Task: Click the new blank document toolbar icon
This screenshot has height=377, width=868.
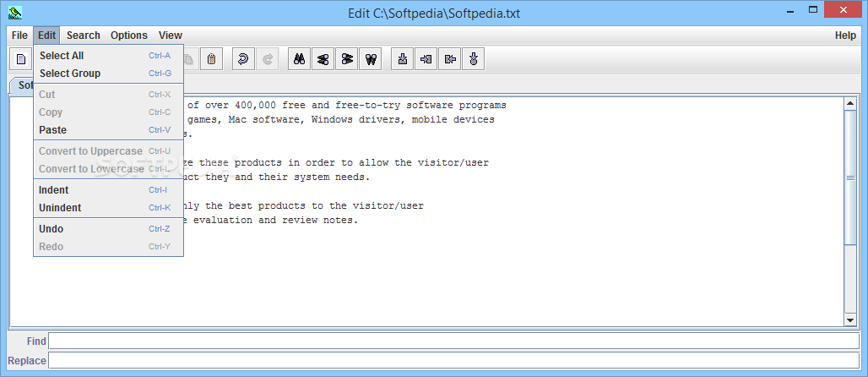Action: point(21,59)
